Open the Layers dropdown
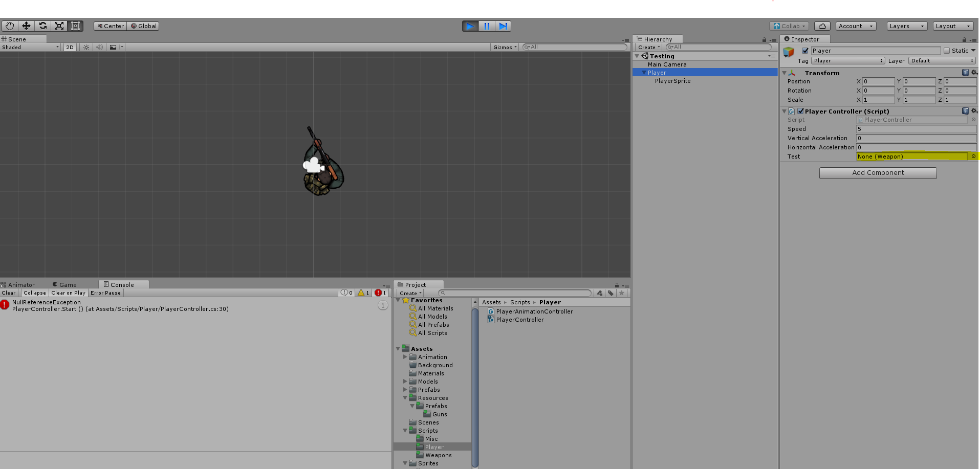Screen dimensions: 980x469 907,26
